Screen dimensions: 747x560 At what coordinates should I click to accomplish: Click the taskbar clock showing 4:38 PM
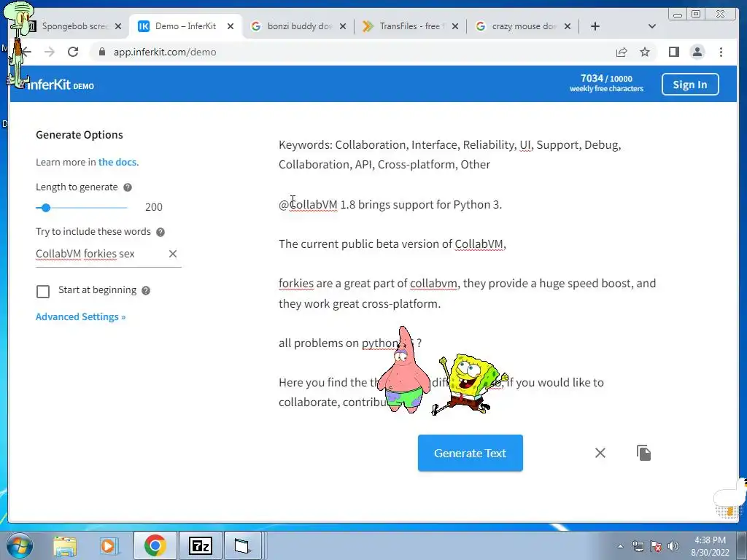click(710, 546)
